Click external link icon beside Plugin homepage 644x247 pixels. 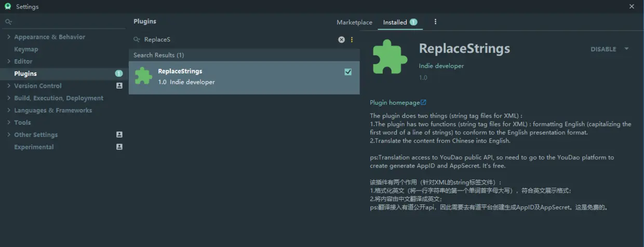click(x=423, y=102)
